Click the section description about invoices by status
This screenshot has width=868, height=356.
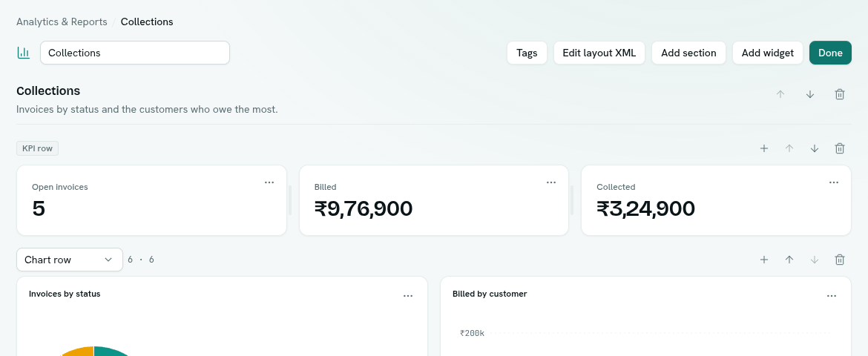coord(147,109)
